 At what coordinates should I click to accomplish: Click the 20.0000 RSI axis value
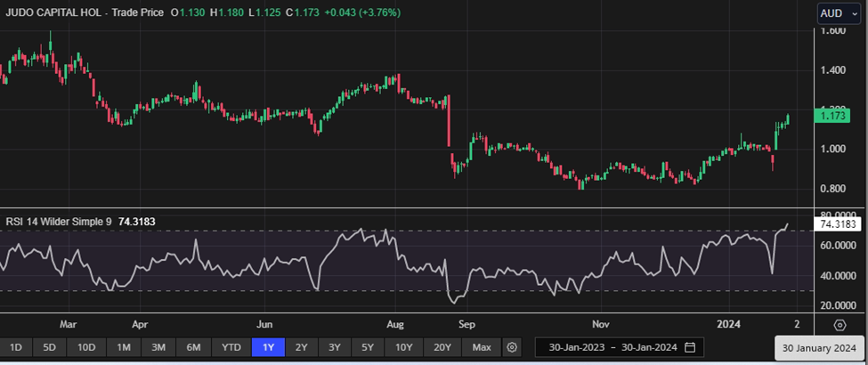click(838, 305)
